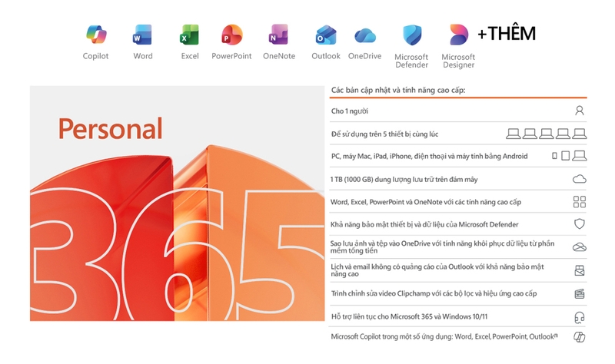Click the Excel app icon
This screenshot has height=364, width=615.
pos(189,35)
